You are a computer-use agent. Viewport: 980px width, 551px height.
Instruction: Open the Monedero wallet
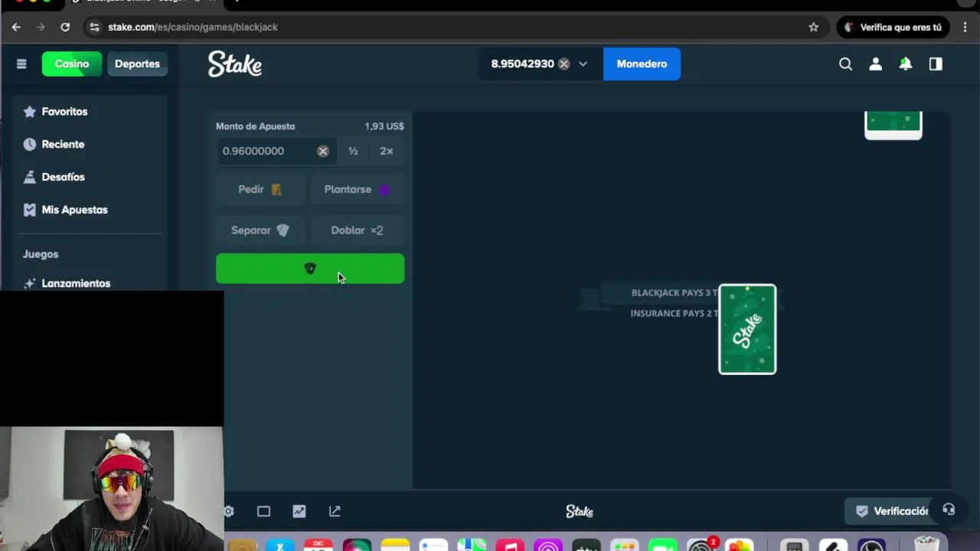(642, 64)
